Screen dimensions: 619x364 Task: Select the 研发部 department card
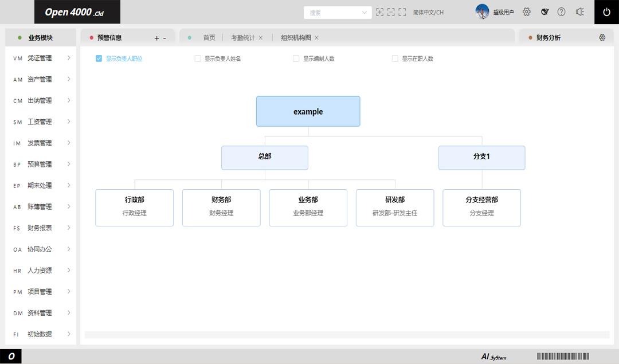(x=395, y=208)
